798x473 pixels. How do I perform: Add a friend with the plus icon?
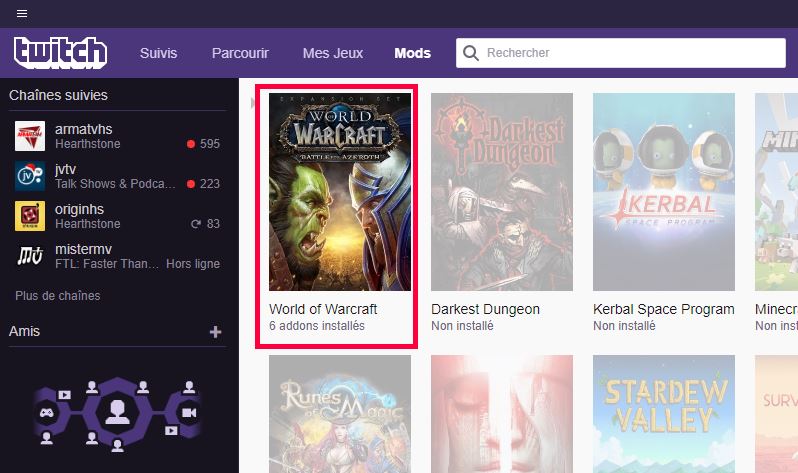click(x=215, y=332)
